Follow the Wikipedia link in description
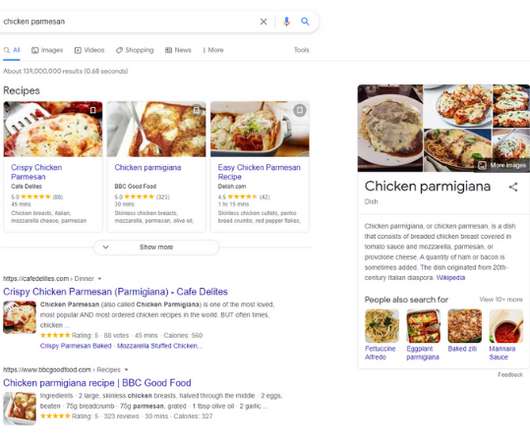The image size is (530, 442). point(451,278)
